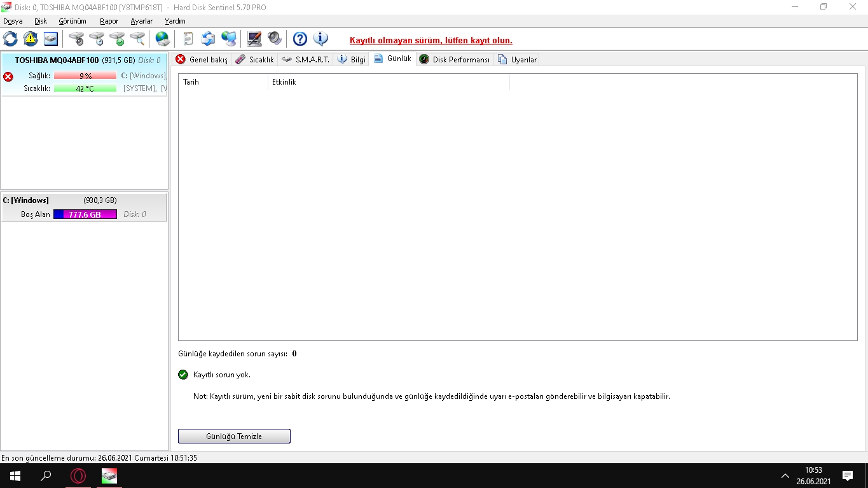Switch to the Genel bakış tab
868x488 pixels.
point(201,59)
